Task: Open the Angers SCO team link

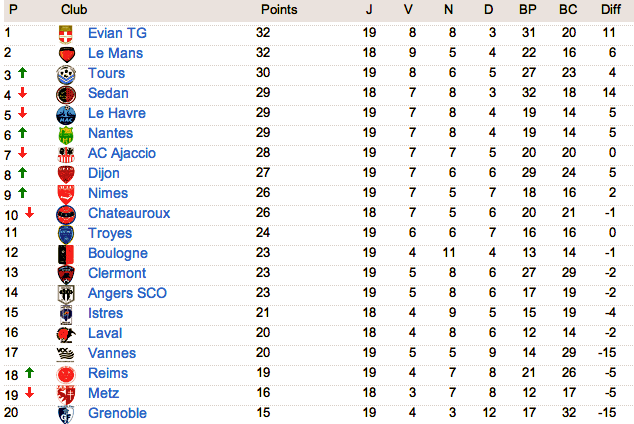Action: [x=127, y=293]
